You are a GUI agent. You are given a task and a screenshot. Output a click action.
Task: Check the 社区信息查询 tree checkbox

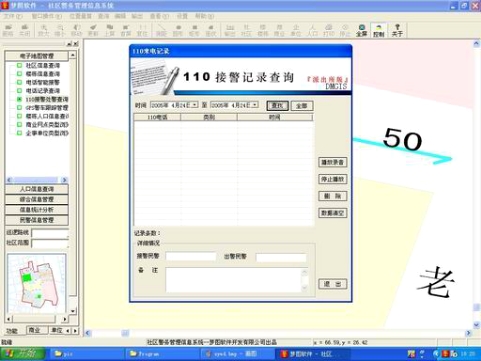click(x=19, y=65)
